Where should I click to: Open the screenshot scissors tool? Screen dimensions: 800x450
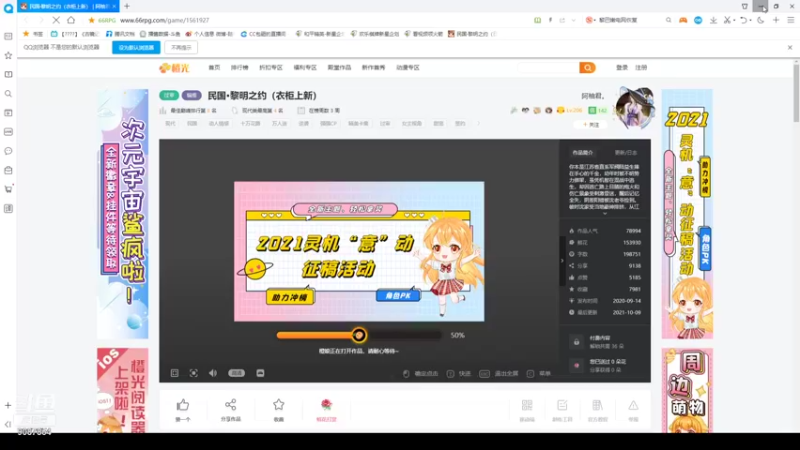[727, 20]
